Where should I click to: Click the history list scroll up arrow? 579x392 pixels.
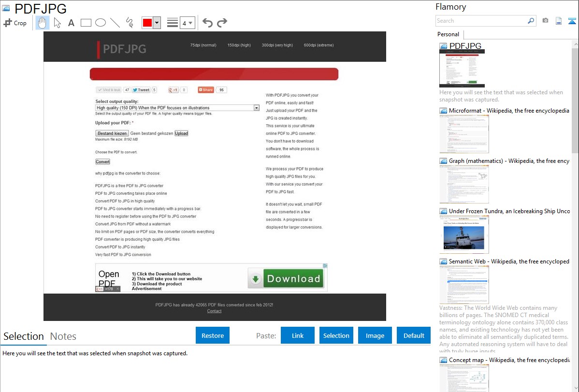click(x=575, y=44)
